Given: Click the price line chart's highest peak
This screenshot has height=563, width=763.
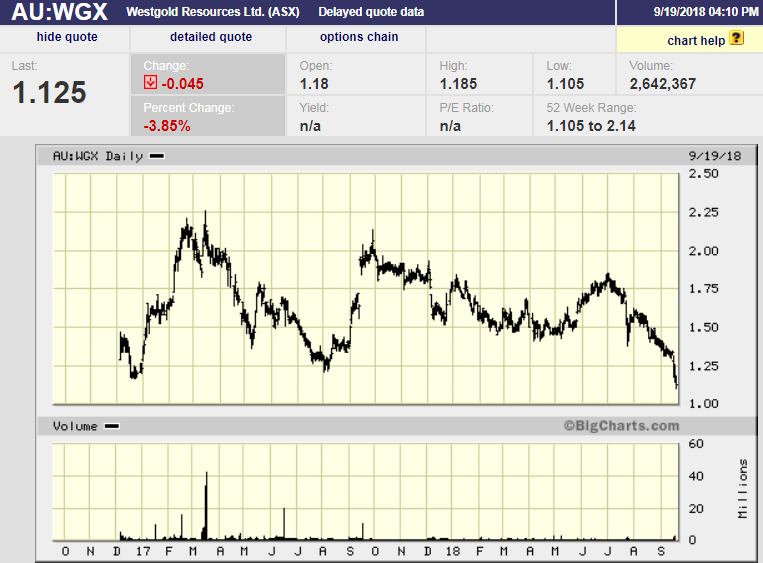Looking at the screenshot, I should [x=205, y=212].
